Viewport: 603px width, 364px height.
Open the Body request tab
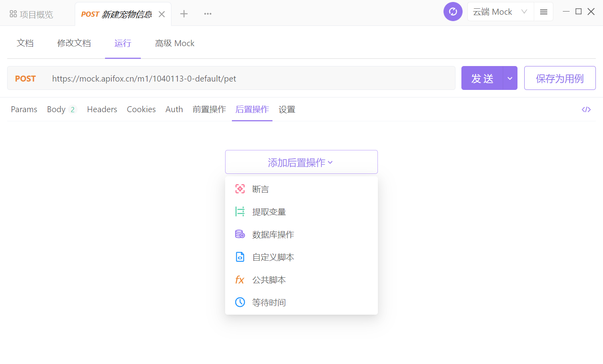coord(56,109)
